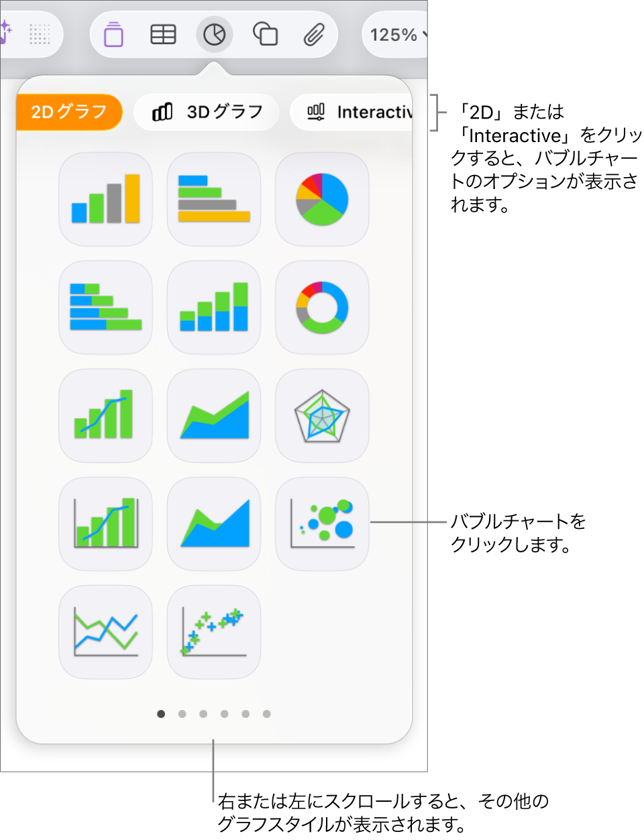The height and width of the screenshot is (840, 644).
Task: Switch to the Interactive tab
Action: coord(352,112)
